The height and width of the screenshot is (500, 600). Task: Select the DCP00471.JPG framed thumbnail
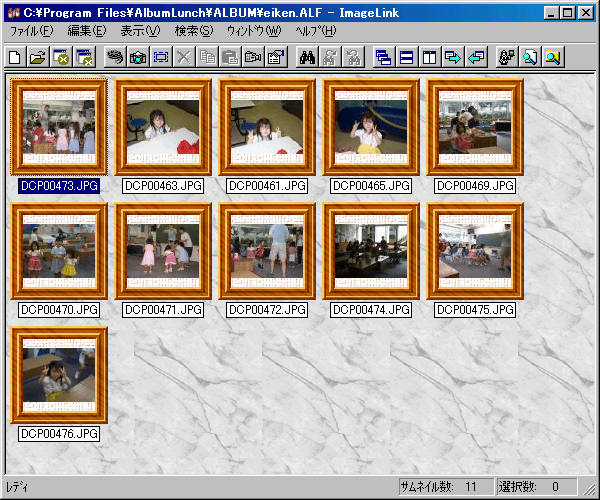[163, 251]
